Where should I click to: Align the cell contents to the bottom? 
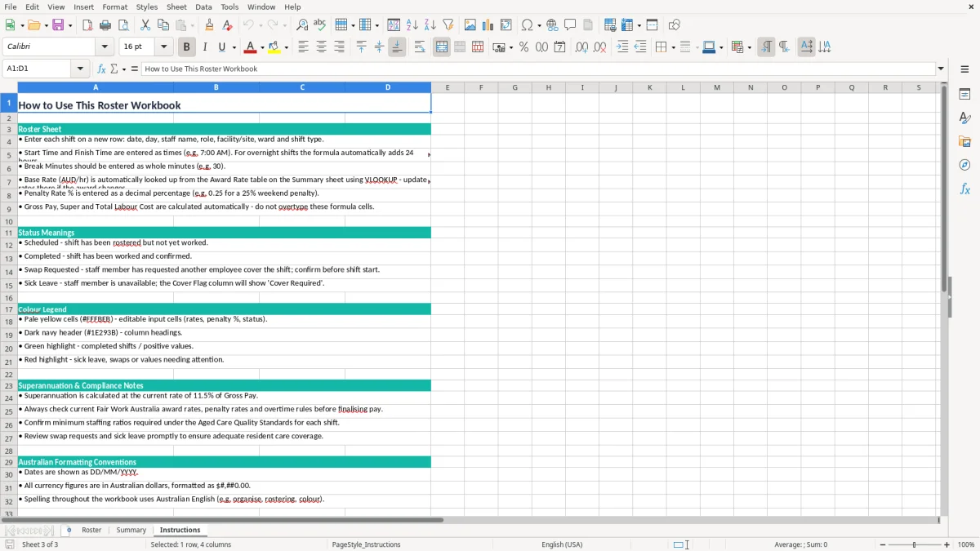click(397, 47)
